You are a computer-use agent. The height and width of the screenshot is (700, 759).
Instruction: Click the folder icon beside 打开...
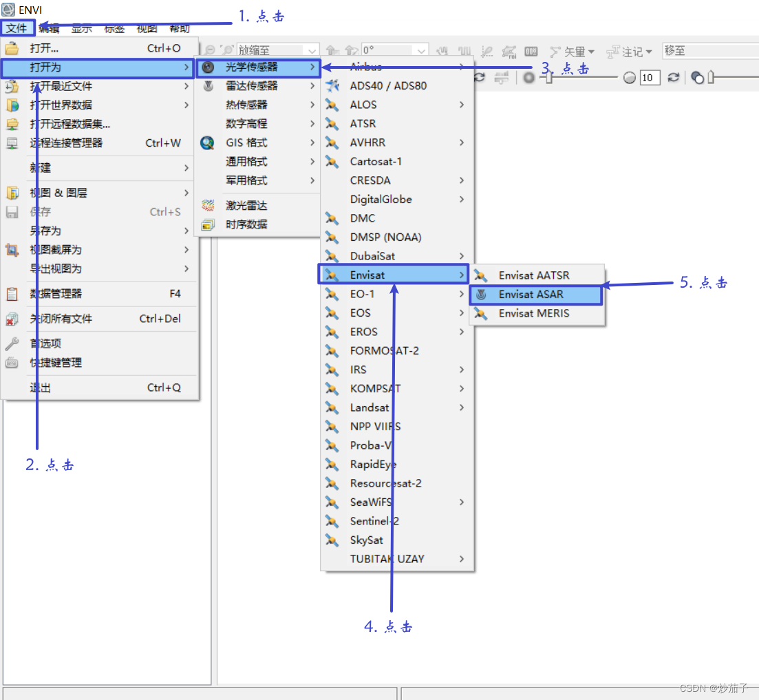[12, 48]
